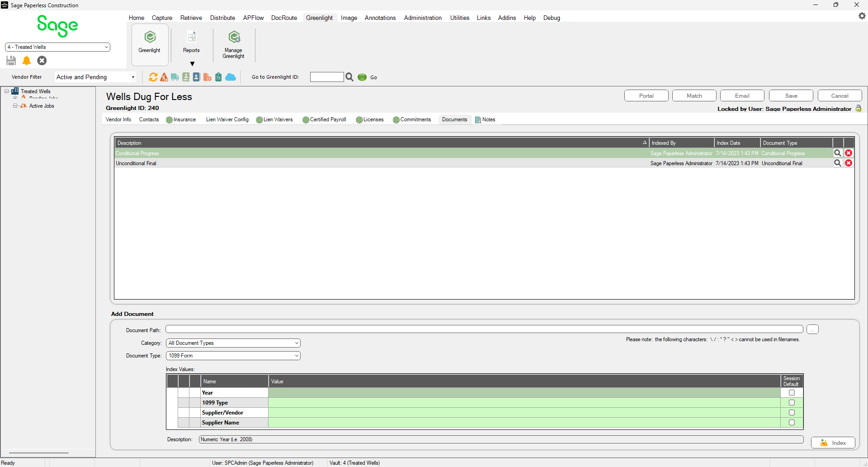The image size is (868, 467).
Task: Switch to the Insurance tab
Action: (x=181, y=120)
